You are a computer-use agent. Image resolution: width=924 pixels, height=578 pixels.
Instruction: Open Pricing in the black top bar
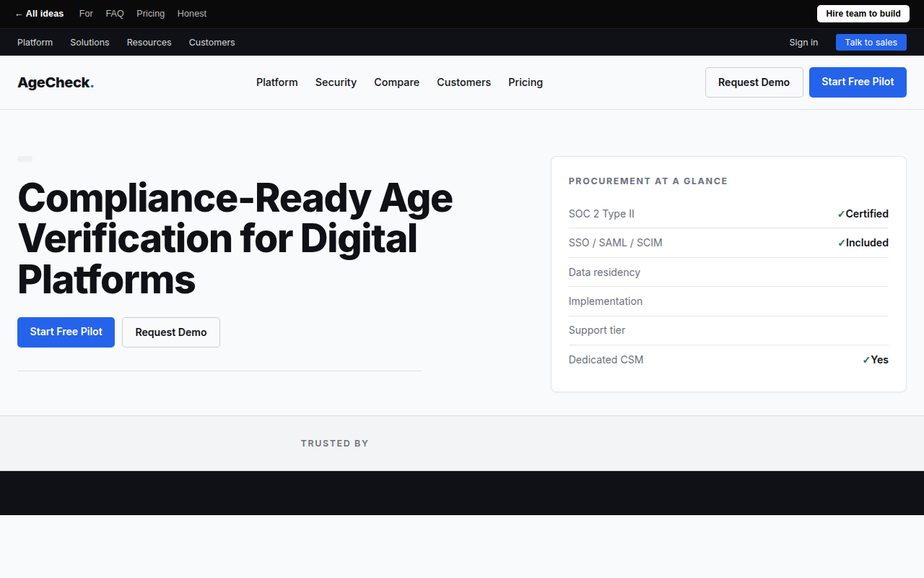[150, 14]
